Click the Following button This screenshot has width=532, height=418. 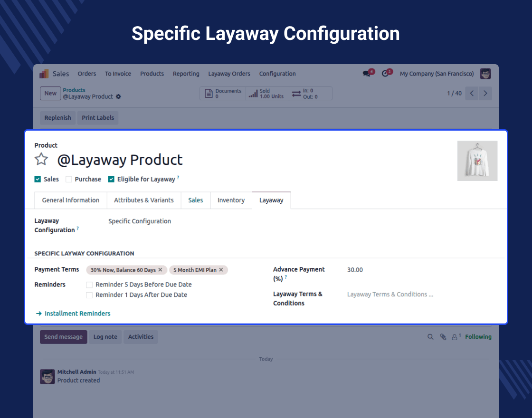point(478,337)
